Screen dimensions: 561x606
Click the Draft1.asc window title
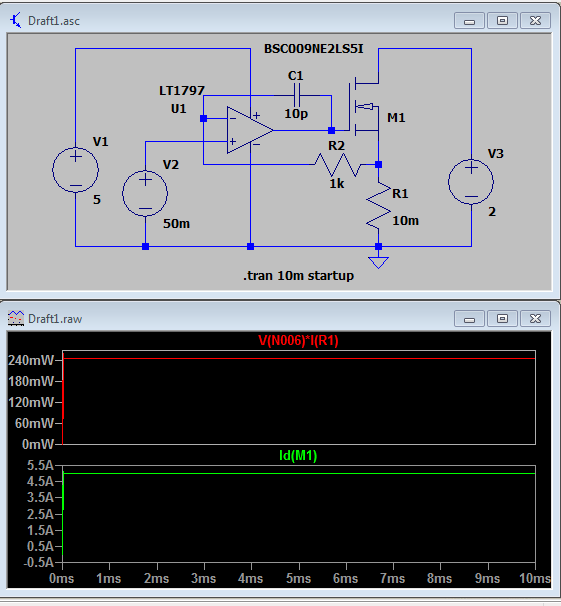point(54,21)
